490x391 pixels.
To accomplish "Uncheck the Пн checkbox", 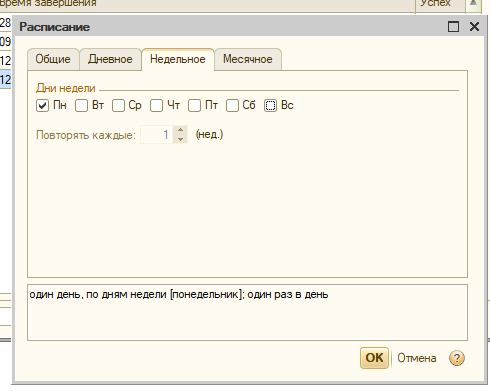I will 42,106.
